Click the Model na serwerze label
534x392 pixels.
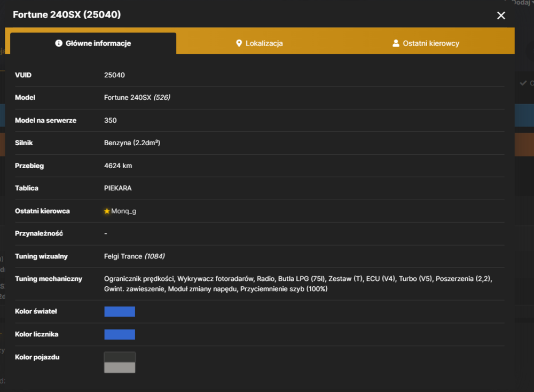[45, 120]
